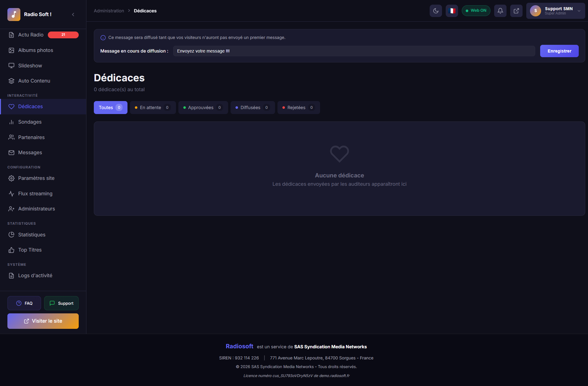
Task: Click the Enregistrer button
Action: (559, 51)
